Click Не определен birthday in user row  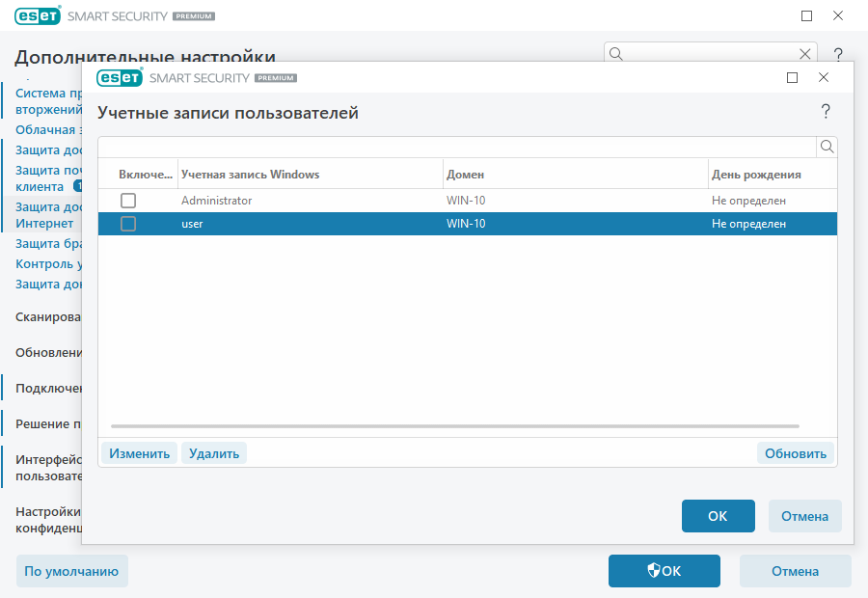tap(748, 224)
